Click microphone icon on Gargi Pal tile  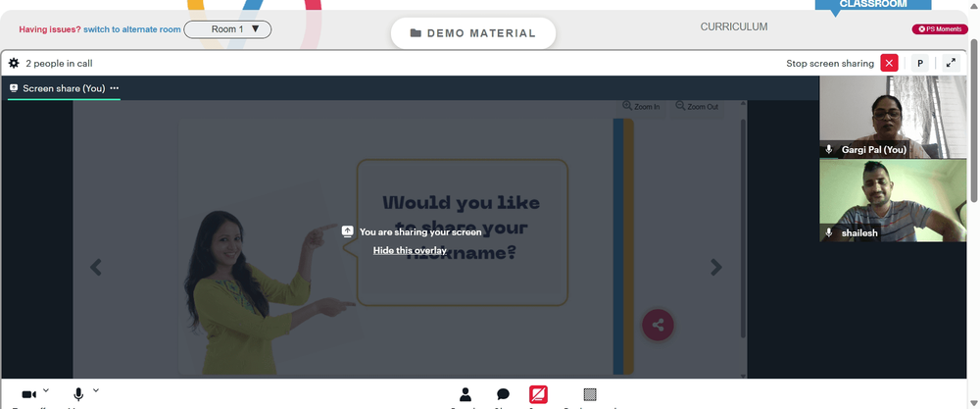click(x=829, y=149)
